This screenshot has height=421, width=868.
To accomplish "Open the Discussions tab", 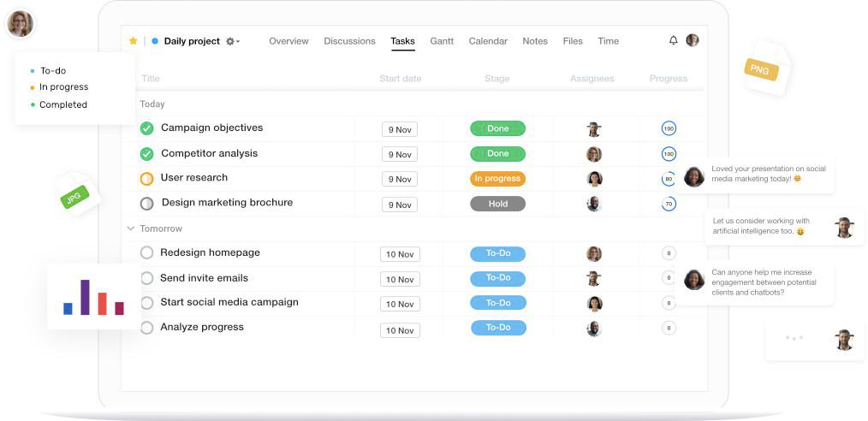I will click(x=349, y=41).
